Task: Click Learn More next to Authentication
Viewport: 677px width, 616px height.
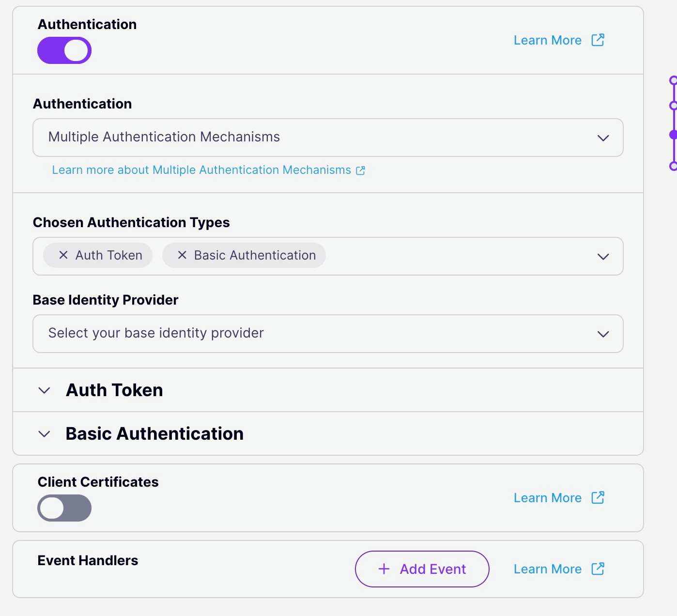Action: coord(547,40)
